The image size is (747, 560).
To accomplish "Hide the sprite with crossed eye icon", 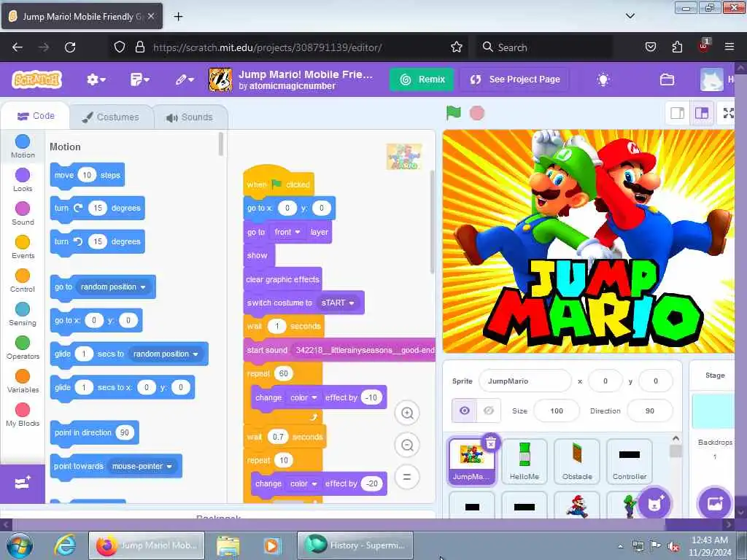I will [489, 411].
